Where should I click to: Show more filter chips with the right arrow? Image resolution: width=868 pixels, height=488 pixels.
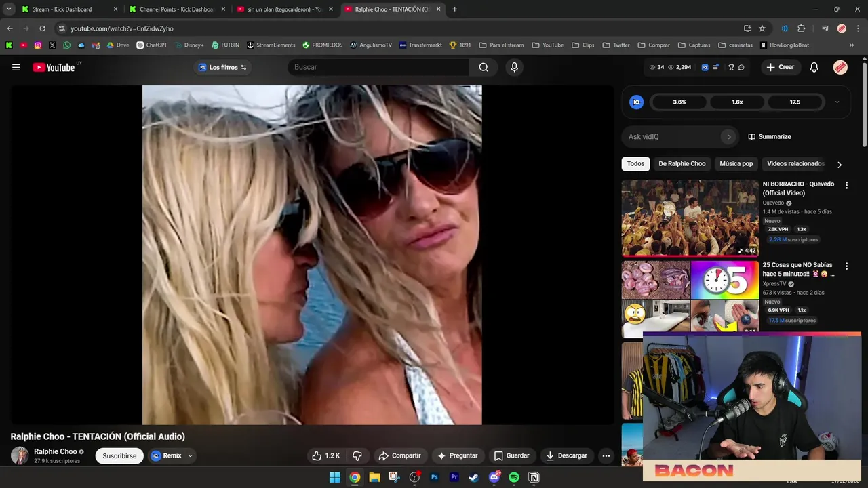840,164
